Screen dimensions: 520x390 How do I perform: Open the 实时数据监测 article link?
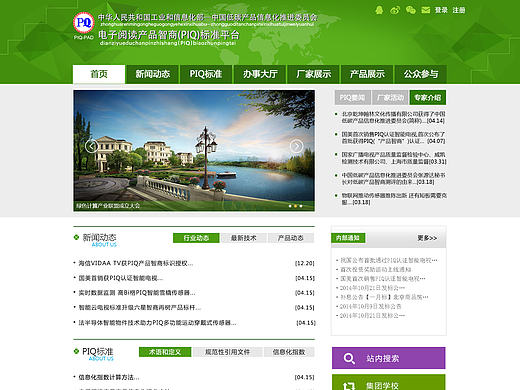pos(137,293)
